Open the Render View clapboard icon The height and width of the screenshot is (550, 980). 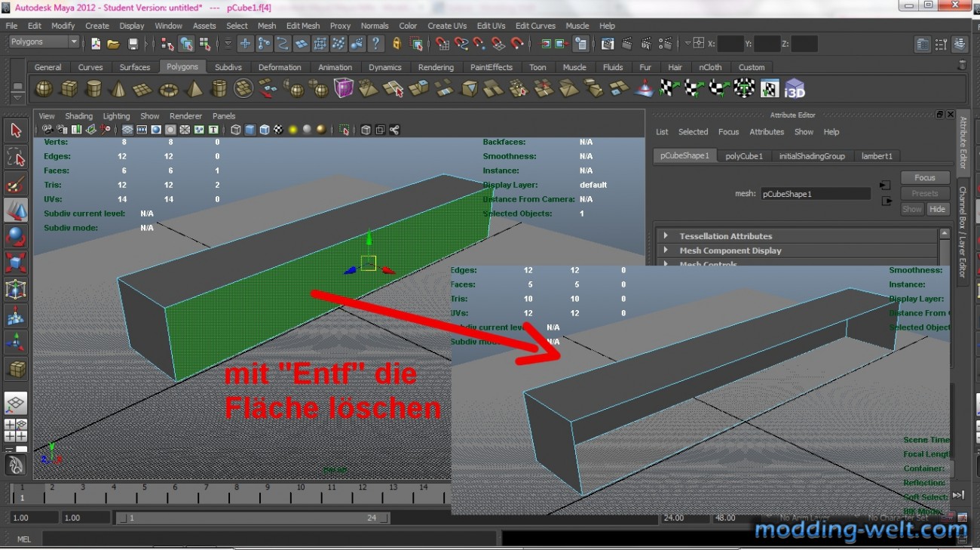tap(608, 44)
